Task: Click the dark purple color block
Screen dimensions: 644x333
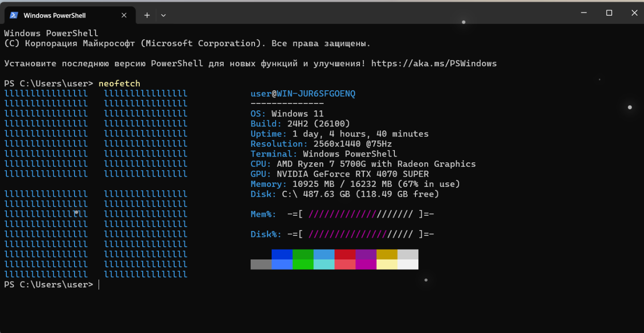Action: click(x=366, y=255)
